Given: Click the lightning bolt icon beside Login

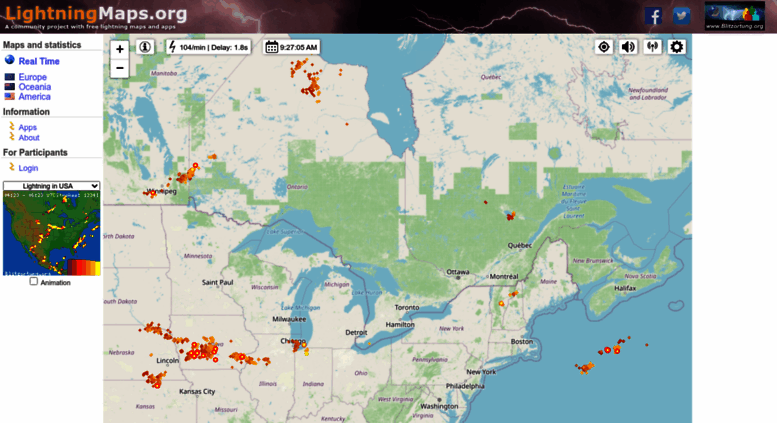Looking at the screenshot, I should point(11,167).
